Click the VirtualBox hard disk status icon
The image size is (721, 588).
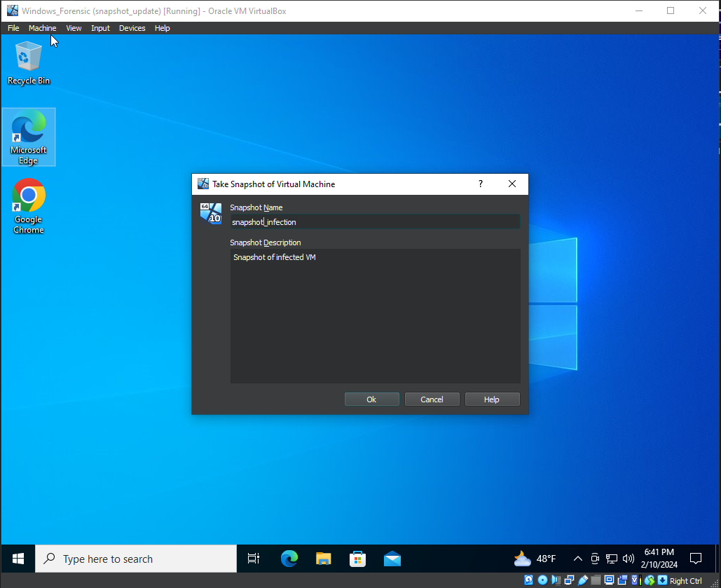point(528,580)
